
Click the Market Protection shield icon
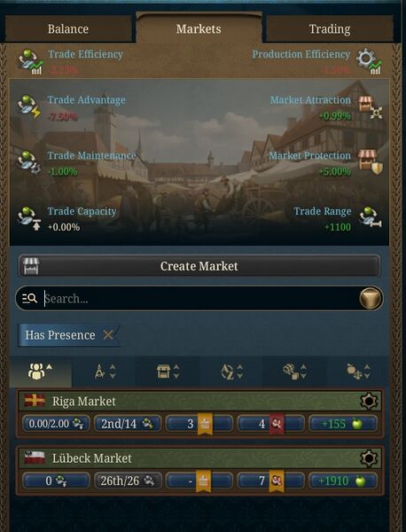[x=371, y=162]
